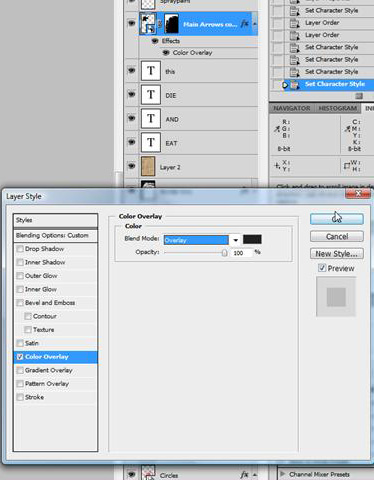Expand effects arrow on Circles layer

click(254, 475)
